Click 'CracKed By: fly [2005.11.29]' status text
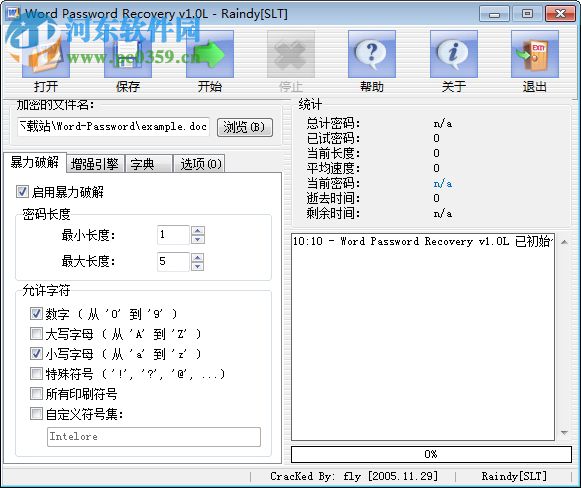Image resolution: width=581 pixels, height=488 pixels. click(x=354, y=476)
